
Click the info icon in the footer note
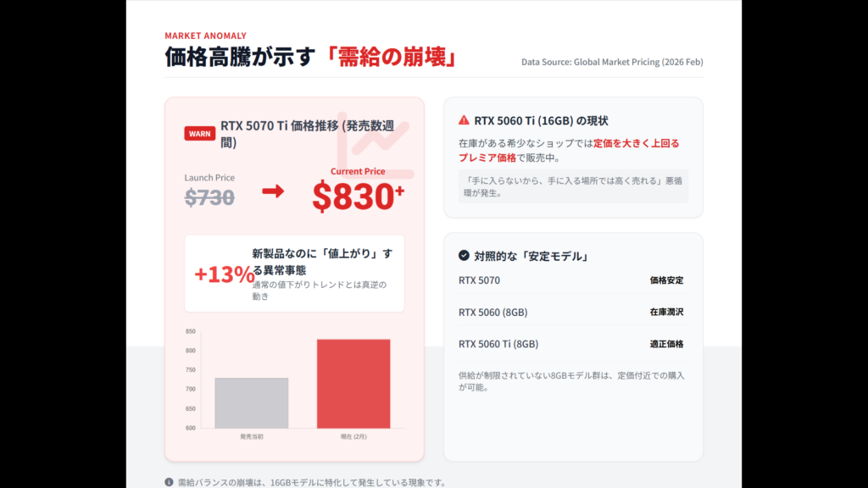coord(169,482)
